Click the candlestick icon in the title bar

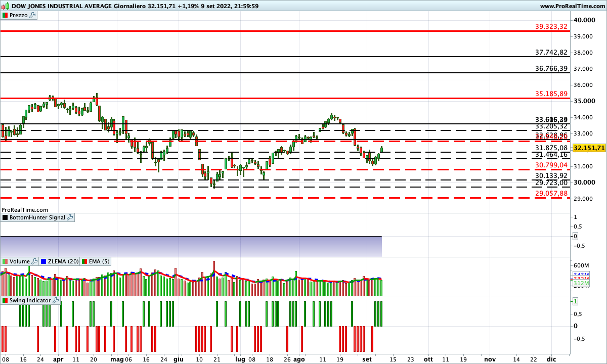click(x=4, y=7)
